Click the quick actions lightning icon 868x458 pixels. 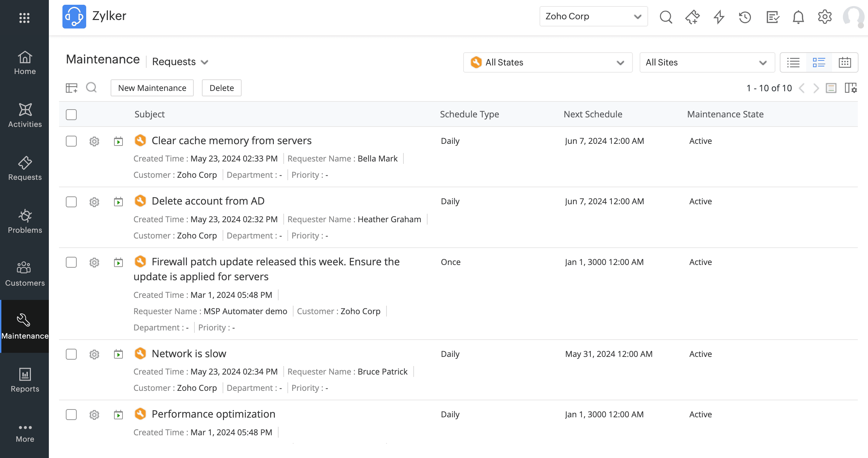(x=719, y=17)
